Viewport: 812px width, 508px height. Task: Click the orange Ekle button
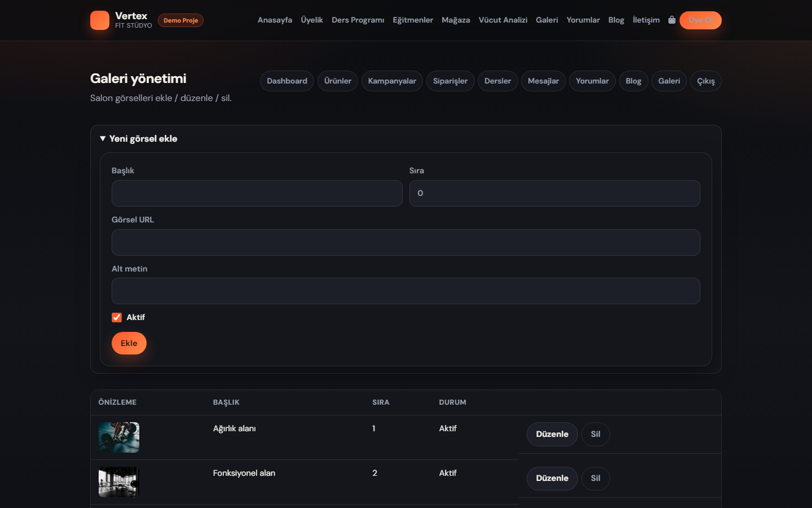click(129, 343)
